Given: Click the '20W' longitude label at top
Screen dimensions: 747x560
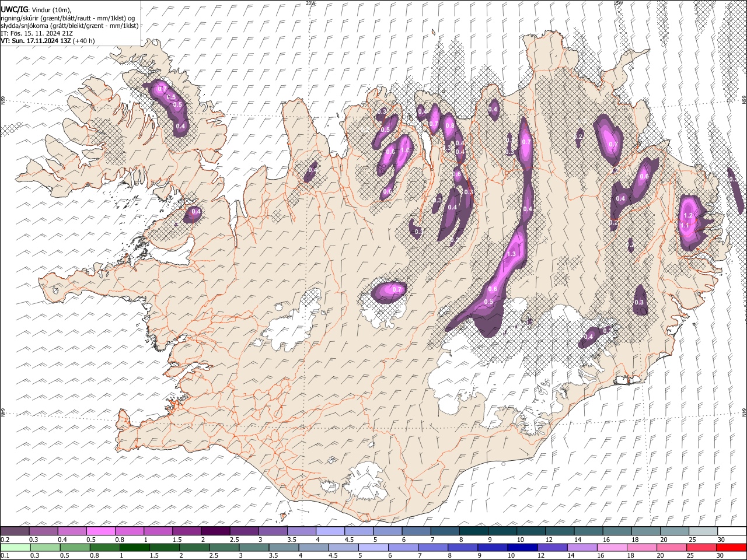Looking at the screenshot, I should [310, 3].
